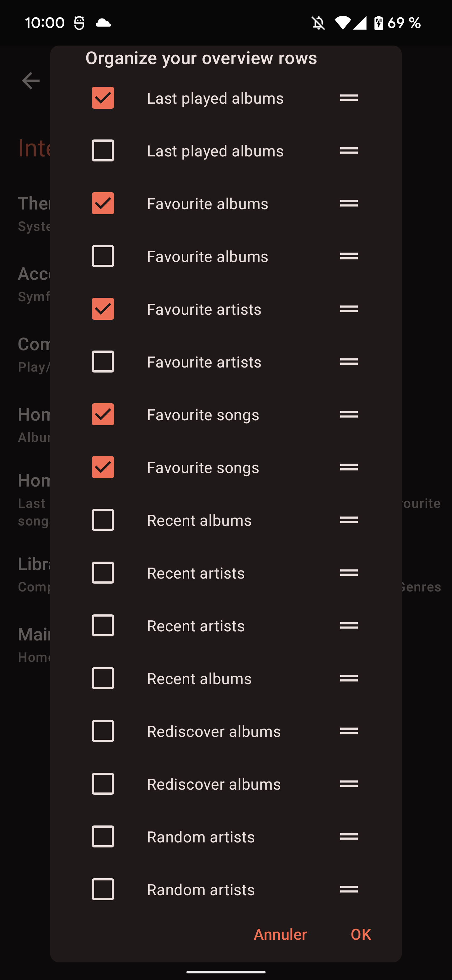The width and height of the screenshot is (452, 980).
Task: Confirm with the OK button
Action: [x=360, y=934]
